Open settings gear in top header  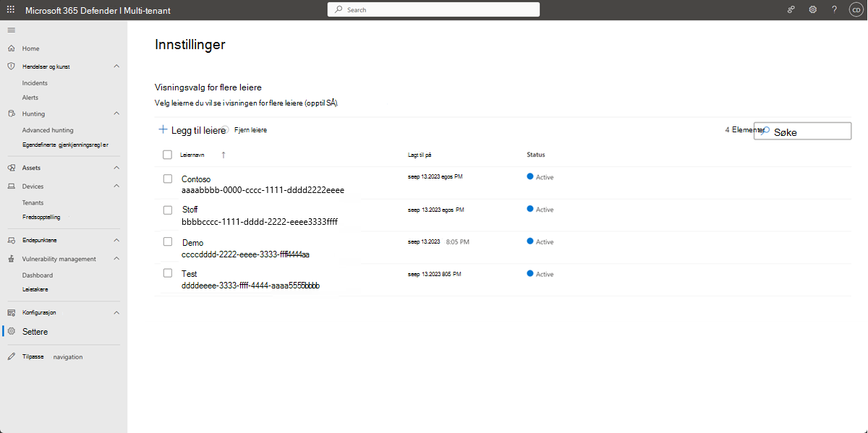813,10
